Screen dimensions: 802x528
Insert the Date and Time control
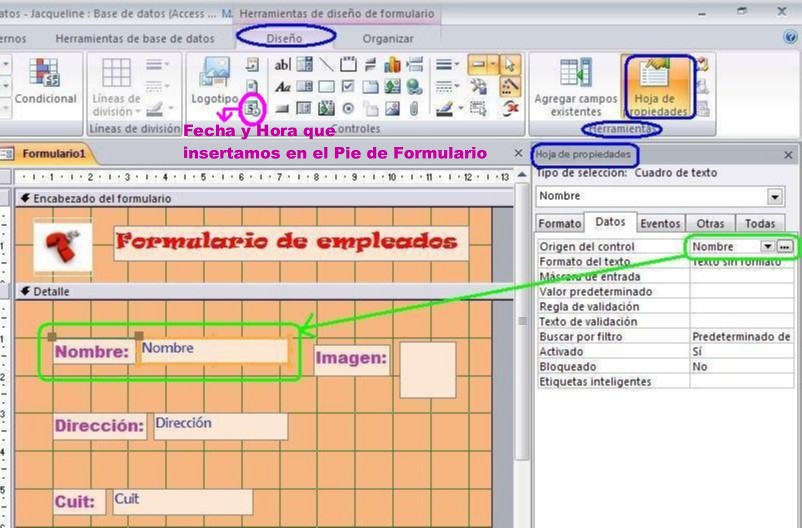tap(252, 108)
